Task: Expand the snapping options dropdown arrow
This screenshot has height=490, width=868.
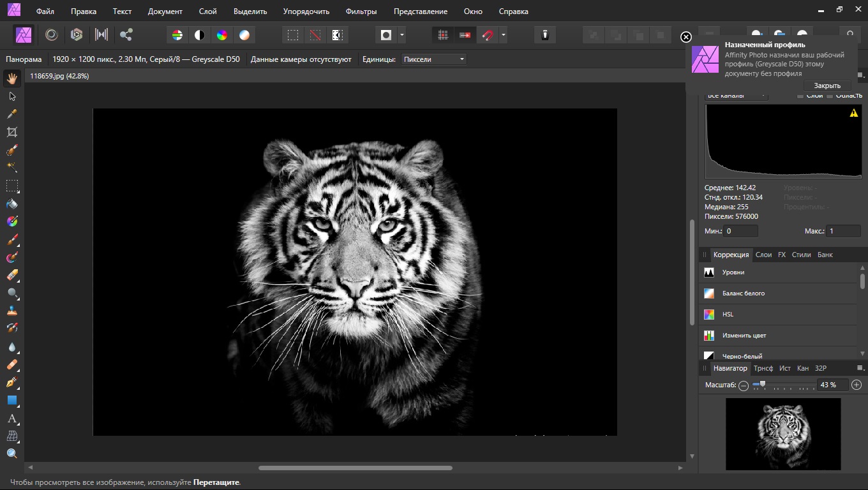Action: (504, 35)
